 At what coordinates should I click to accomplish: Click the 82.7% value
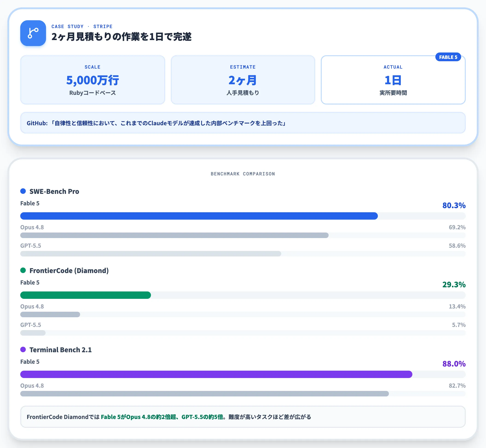pos(457,385)
